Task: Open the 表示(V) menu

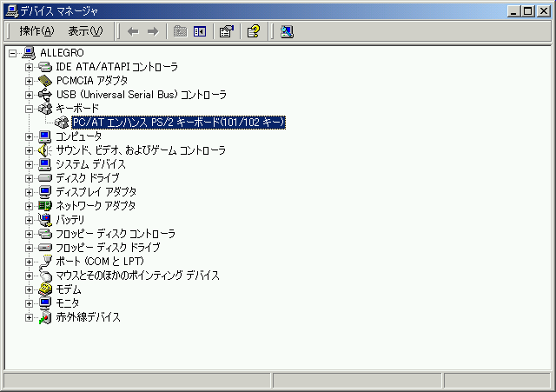Action: click(85, 31)
